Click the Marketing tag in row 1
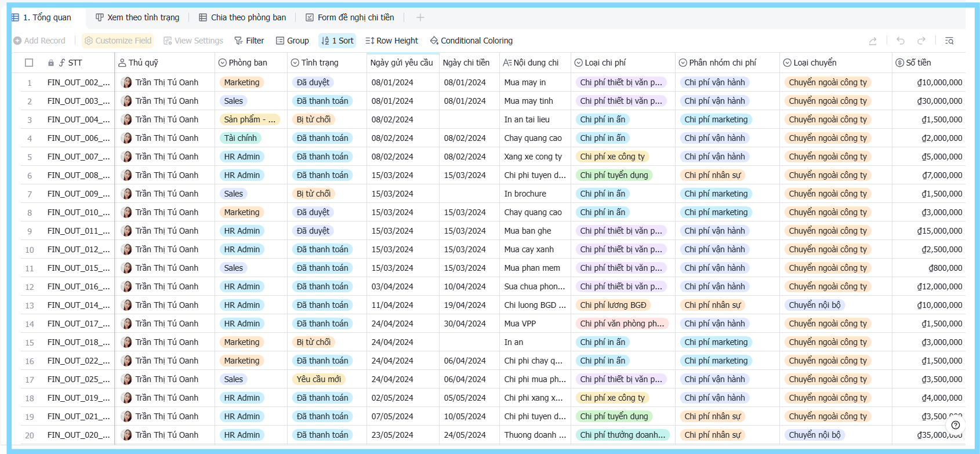This screenshot has height=454, width=980. pyautogui.click(x=242, y=82)
